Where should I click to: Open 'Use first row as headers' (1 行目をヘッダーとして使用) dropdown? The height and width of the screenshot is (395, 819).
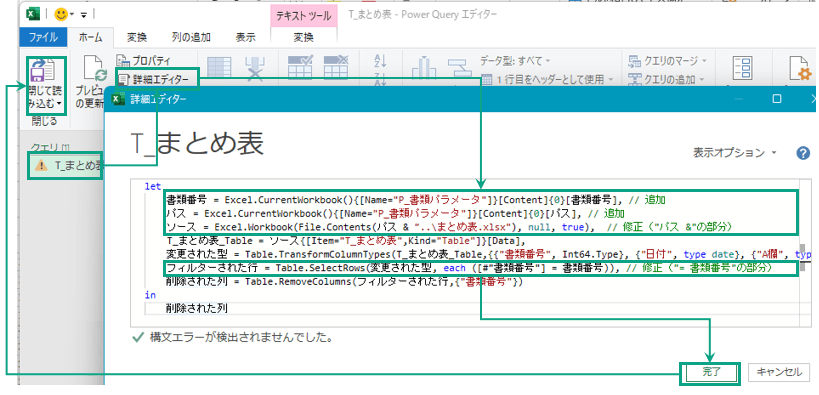coord(547,79)
